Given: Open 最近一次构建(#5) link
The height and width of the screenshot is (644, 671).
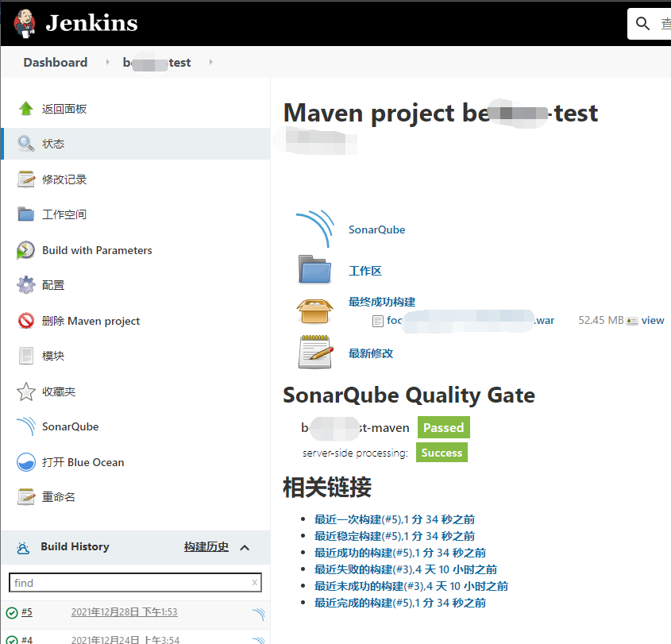Looking at the screenshot, I should pyautogui.click(x=395, y=519).
